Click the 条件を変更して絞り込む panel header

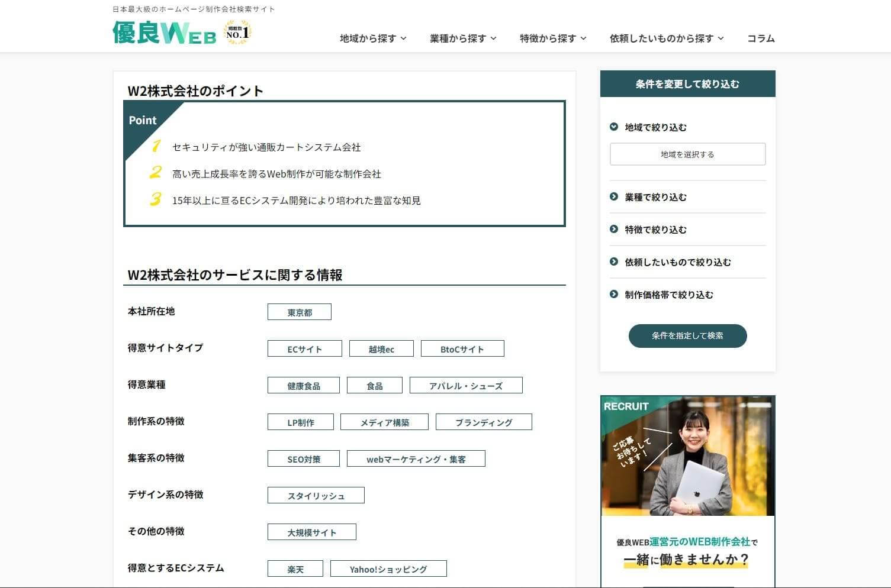coord(687,84)
